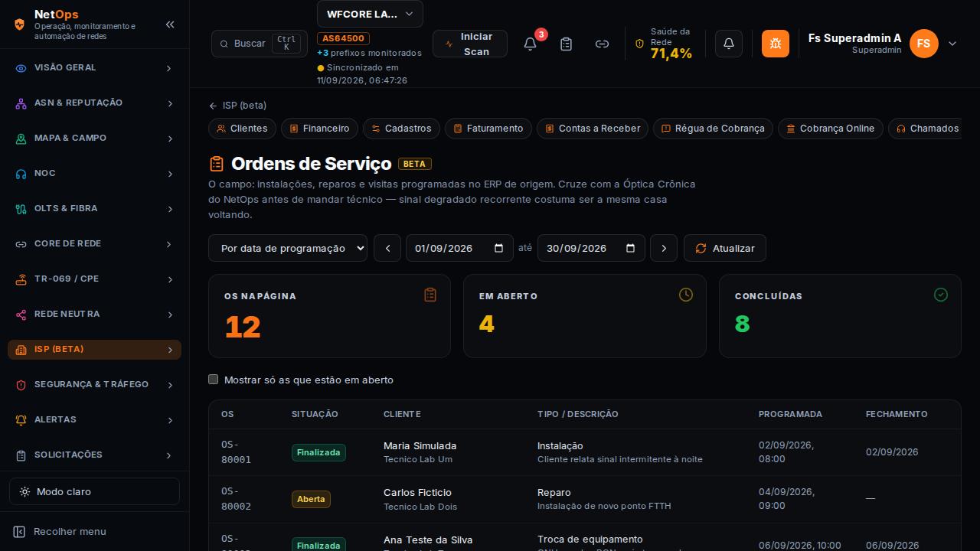Open the Financeiro tab
Image resolution: width=980 pixels, height=551 pixels.
click(319, 129)
